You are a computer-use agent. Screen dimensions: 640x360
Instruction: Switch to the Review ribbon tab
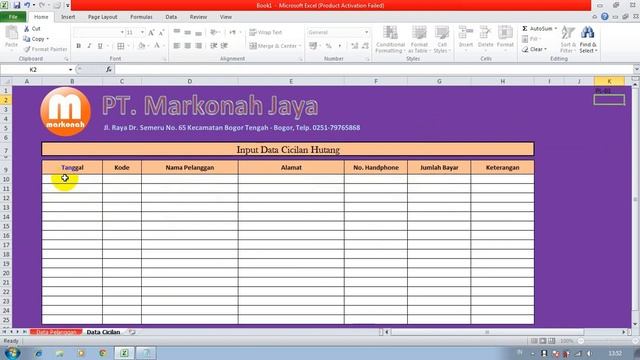[198, 17]
